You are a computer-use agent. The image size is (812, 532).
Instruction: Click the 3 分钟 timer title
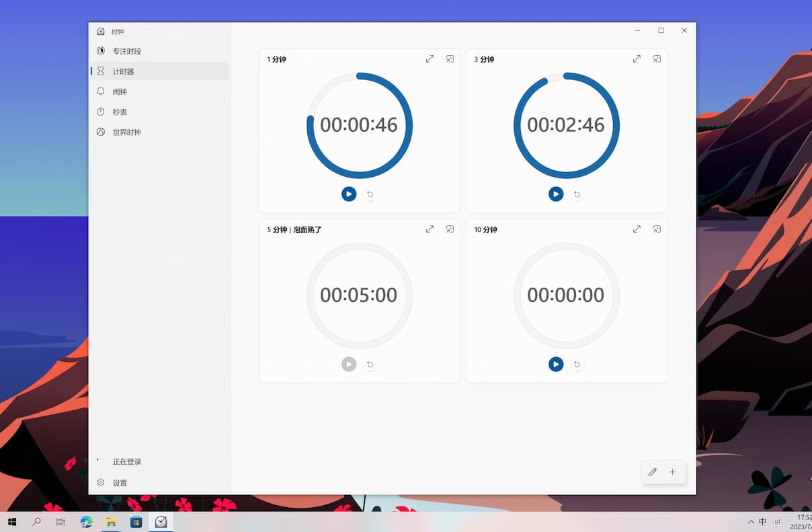click(x=484, y=59)
